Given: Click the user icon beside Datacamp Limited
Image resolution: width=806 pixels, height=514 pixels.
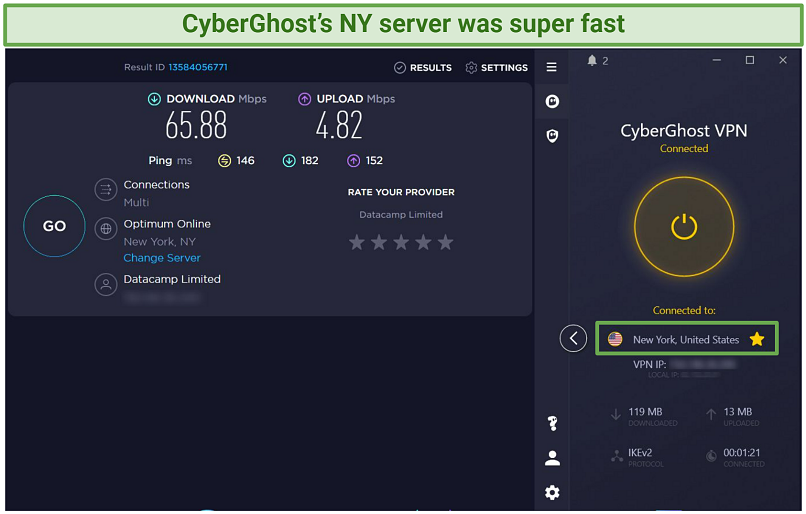Looking at the screenshot, I should 105,284.
